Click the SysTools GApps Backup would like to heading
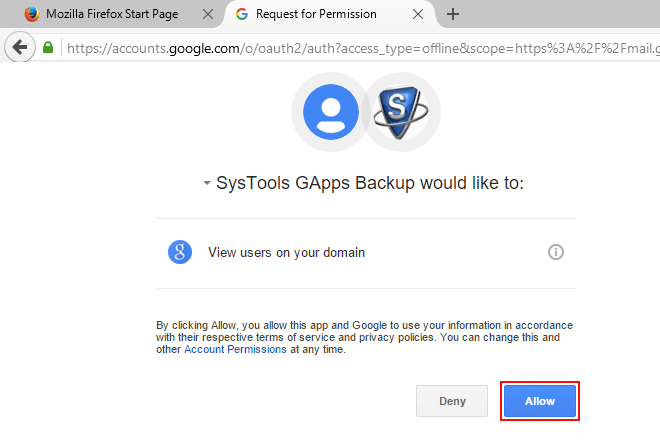Image resolution: width=660 pixels, height=444 pixels. [370, 183]
